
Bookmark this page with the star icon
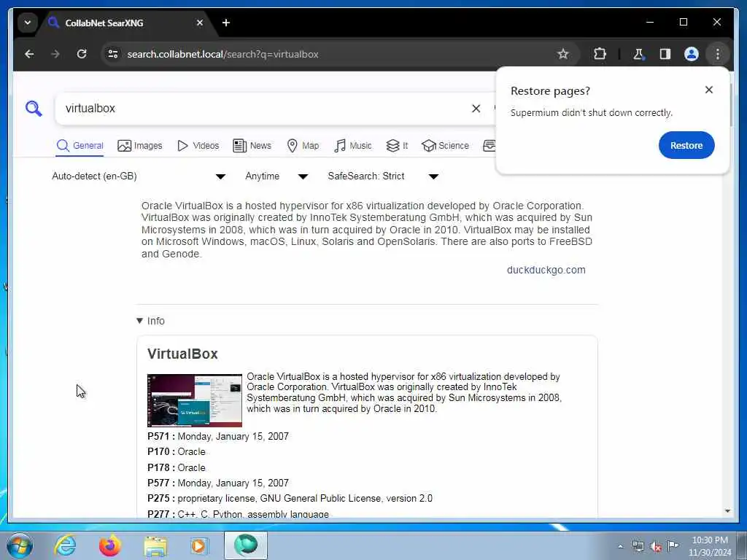pos(563,54)
